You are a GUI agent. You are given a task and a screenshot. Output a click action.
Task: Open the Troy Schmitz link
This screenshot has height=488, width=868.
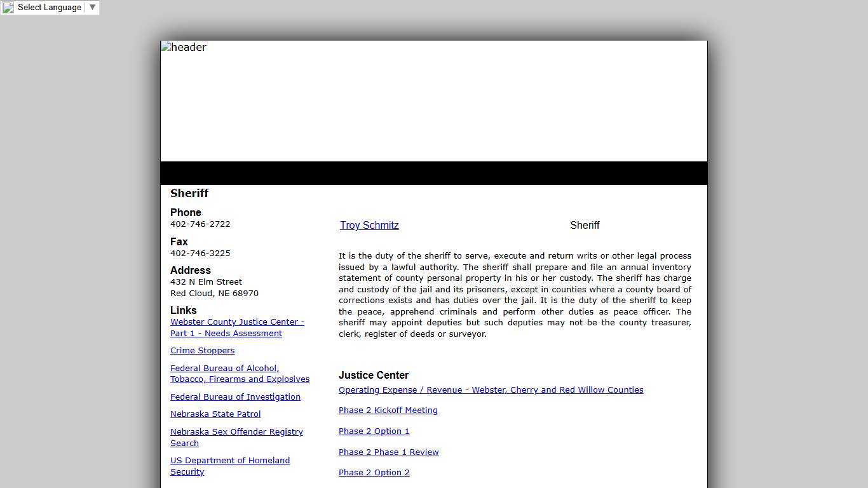point(369,226)
